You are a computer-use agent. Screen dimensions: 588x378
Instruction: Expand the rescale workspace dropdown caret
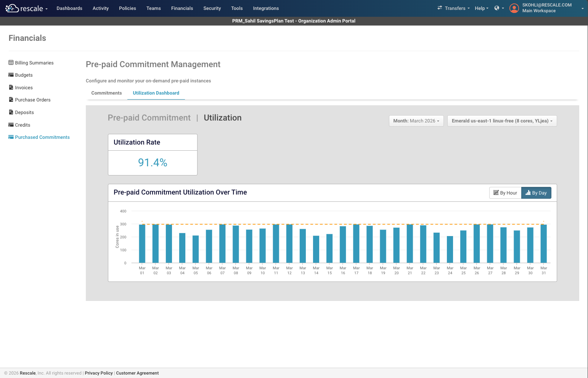(47, 9)
